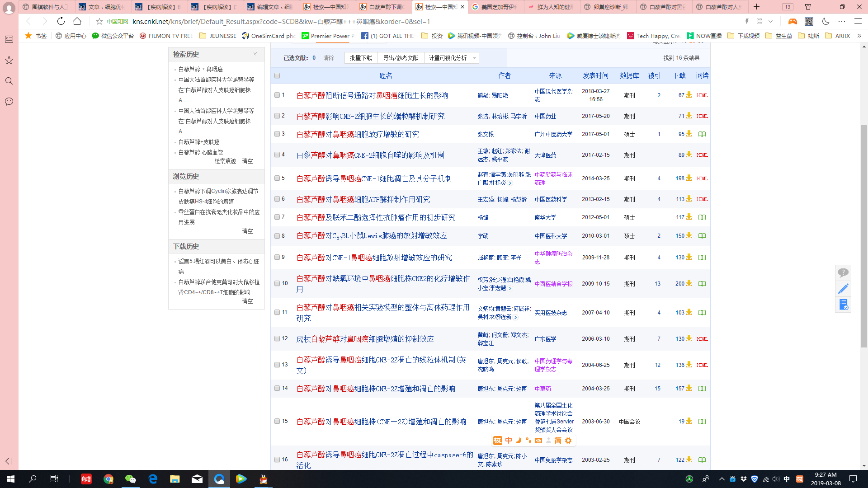Expand more authors for article 11
The image size is (868, 488).
click(x=515, y=317)
